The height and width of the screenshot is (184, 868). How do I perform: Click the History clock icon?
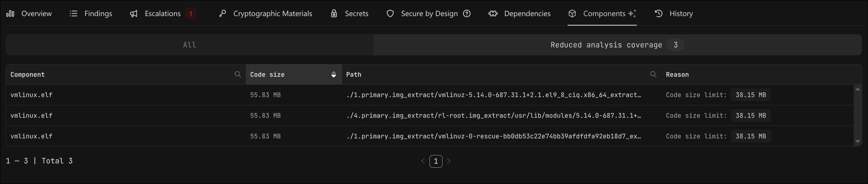(x=659, y=13)
